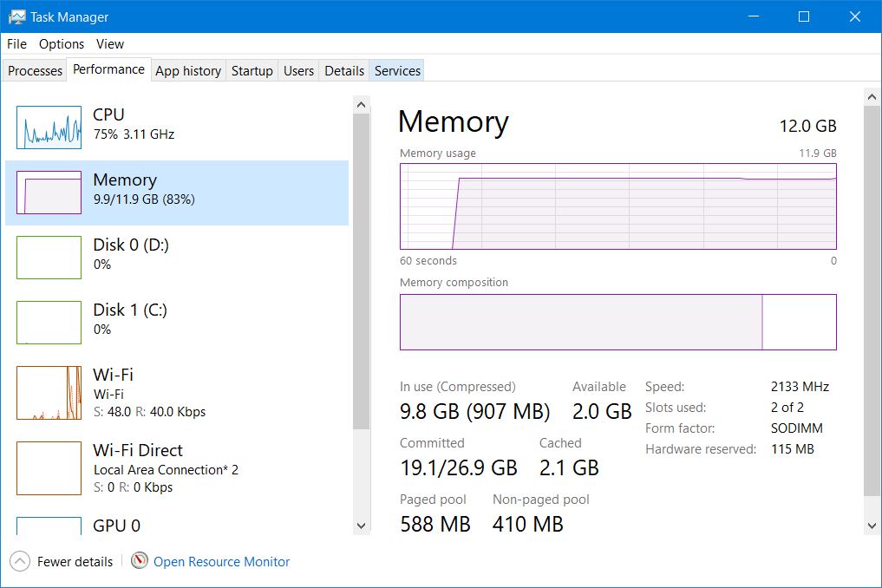Click the Resource Monitor gauge icon
The height and width of the screenshot is (588, 882).
pyautogui.click(x=140, y=560)
